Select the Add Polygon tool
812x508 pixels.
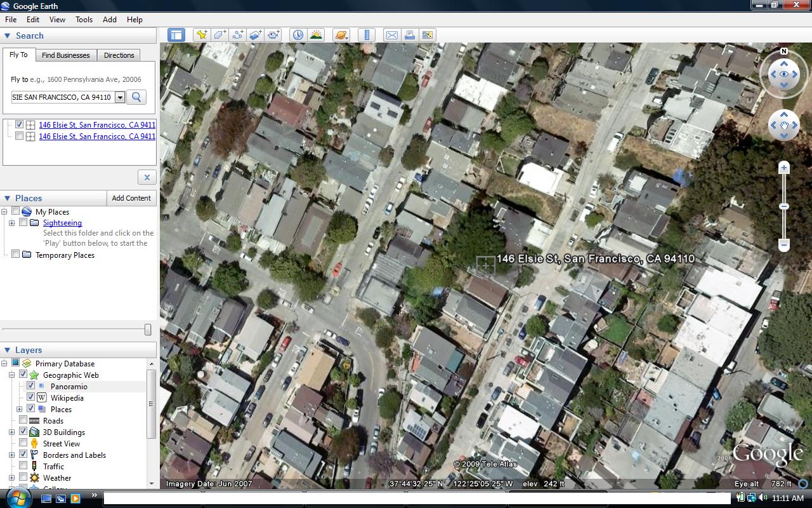219,35
